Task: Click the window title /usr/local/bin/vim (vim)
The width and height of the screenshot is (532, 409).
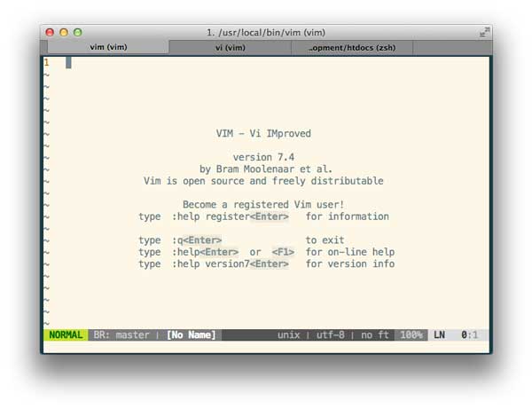Action: 266,33
